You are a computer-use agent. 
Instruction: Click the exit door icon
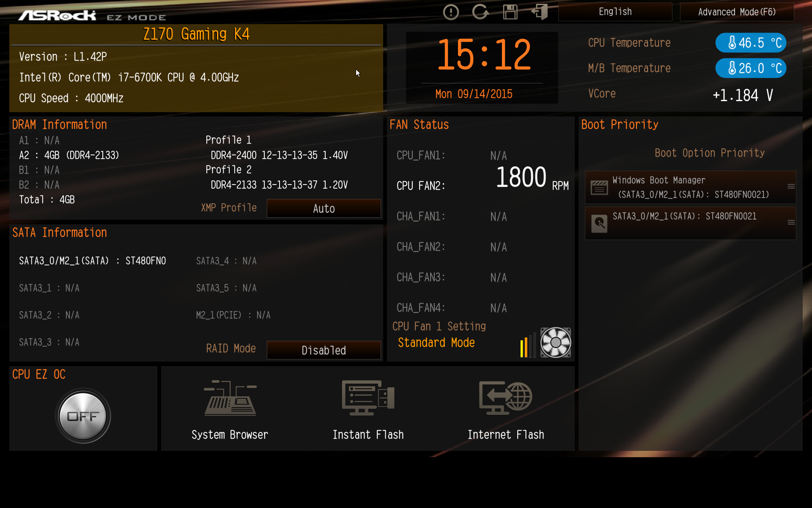[x=540, y=12]
